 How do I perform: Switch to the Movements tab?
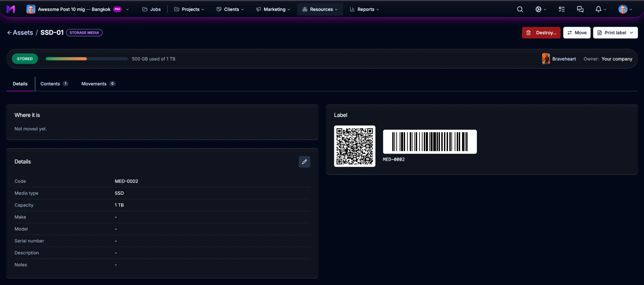98,84
